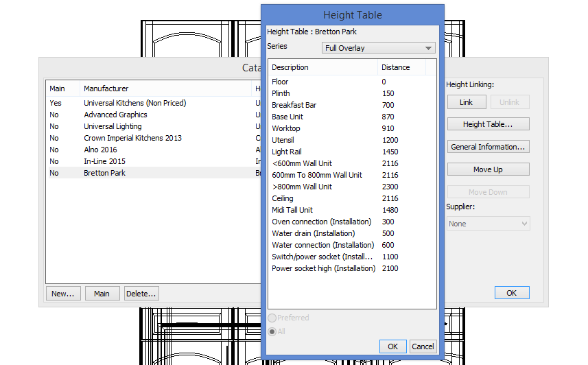Click the Link button under Height Linking
The width and height of the screenshot is (588, 365).
tap(466, 102)
